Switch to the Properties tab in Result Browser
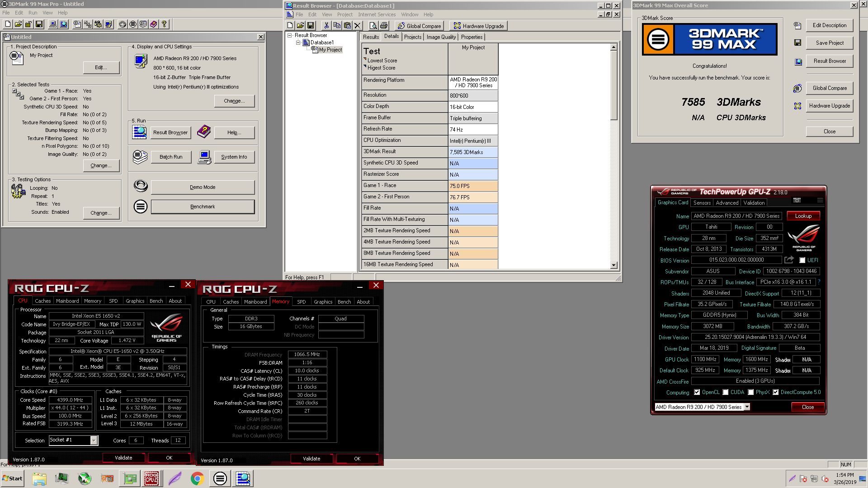Screen dimensions: 868x488 472,37
